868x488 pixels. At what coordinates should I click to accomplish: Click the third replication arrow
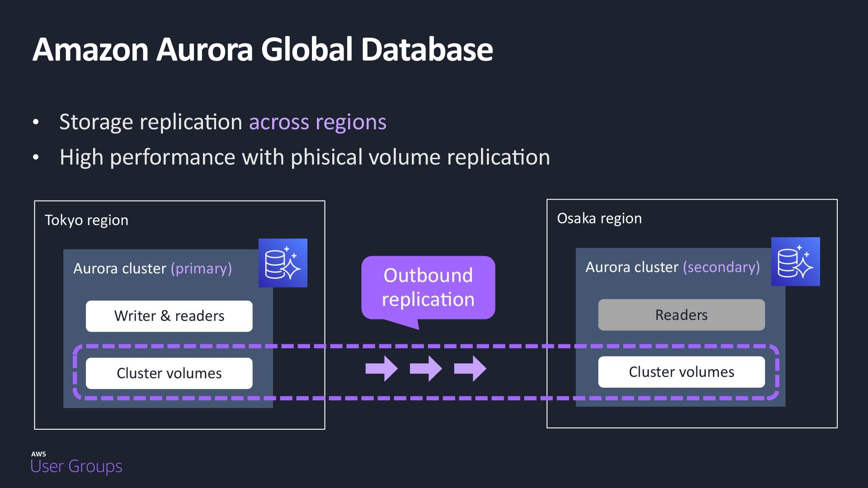point(470,368)
